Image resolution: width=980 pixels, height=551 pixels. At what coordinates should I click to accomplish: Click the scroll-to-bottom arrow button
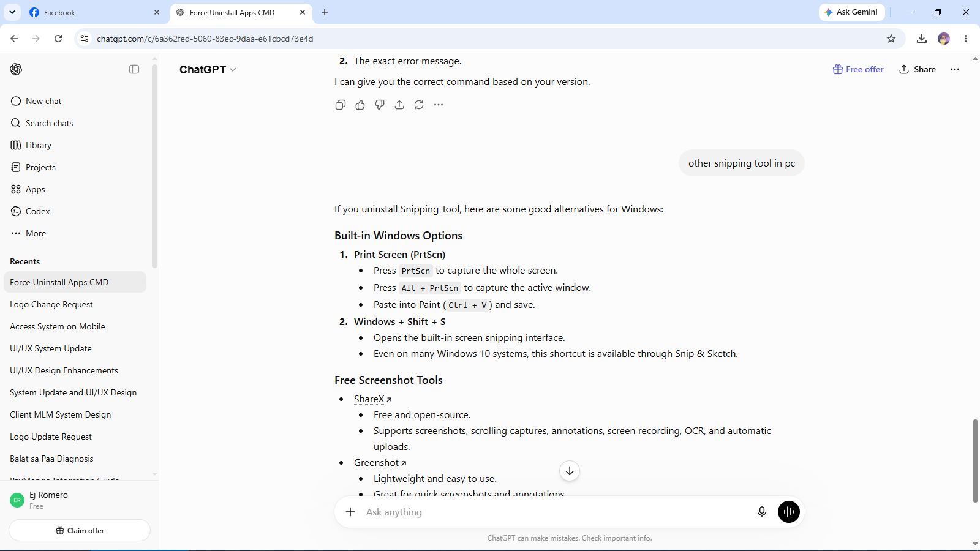tap(570, 471)
